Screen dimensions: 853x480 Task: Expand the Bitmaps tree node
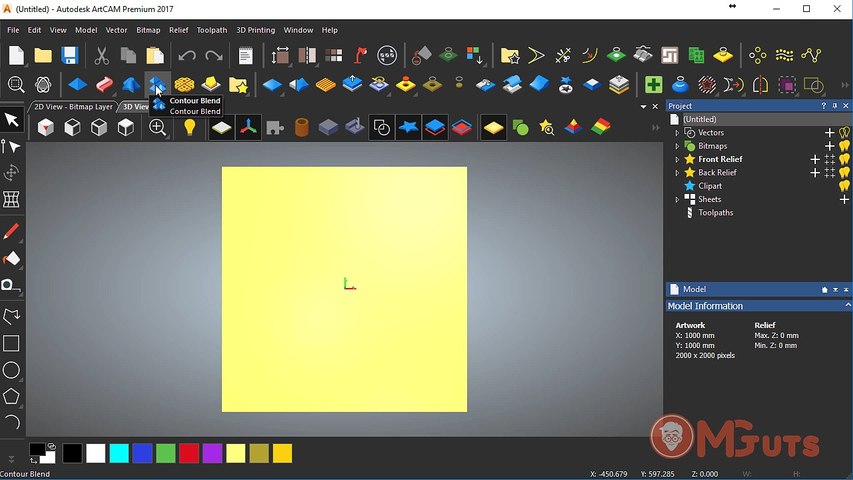[x=677, y=146]
